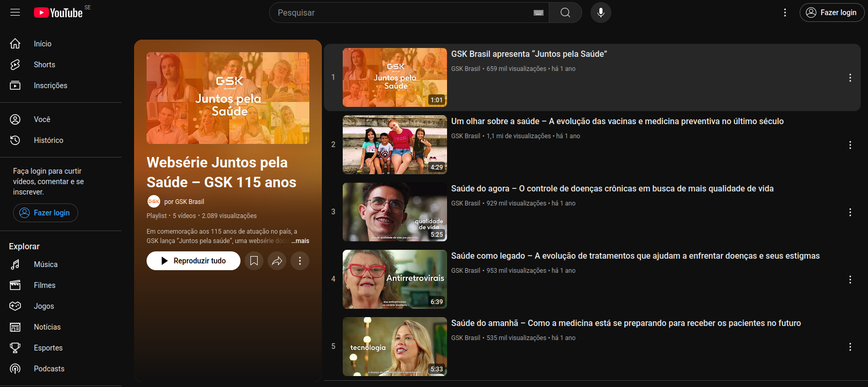Click the YouTube logo
The image size is (868, 387).
pyautogui.click(x=58, y=13)
